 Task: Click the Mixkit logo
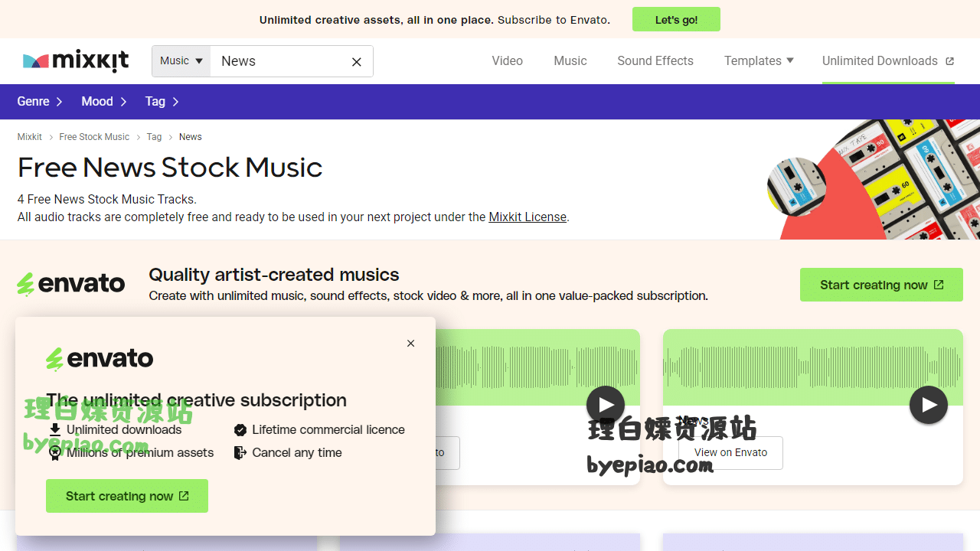point(76,61)
